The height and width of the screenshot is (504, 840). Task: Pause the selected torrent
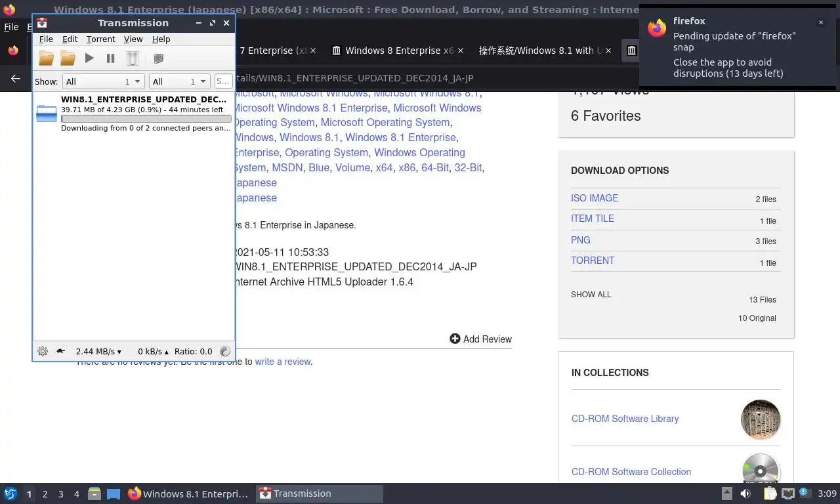pos(110,58)
